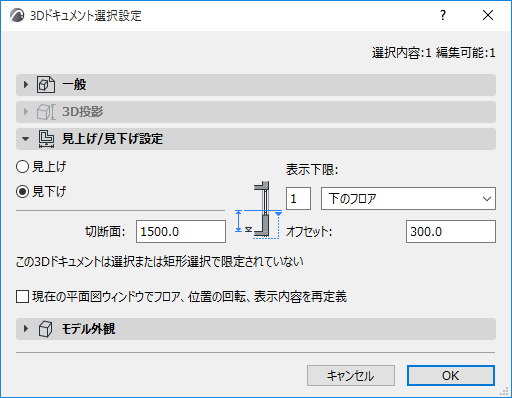Click the 切断面 value field 1500.0
Image resolution: width=512 pixels, height=398 pixels.
click(181, 231)
